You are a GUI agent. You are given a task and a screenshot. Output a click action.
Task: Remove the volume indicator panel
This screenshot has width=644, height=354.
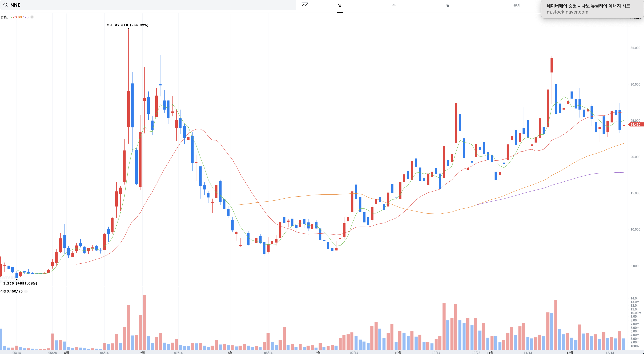pyautogui.click(x=26, y=291)
